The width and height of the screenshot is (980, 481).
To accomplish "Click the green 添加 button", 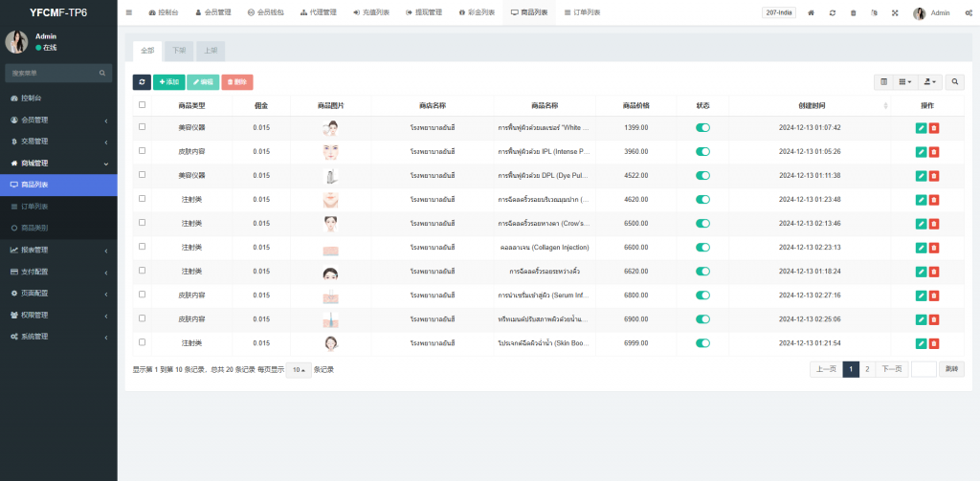I will click(168, 82).
